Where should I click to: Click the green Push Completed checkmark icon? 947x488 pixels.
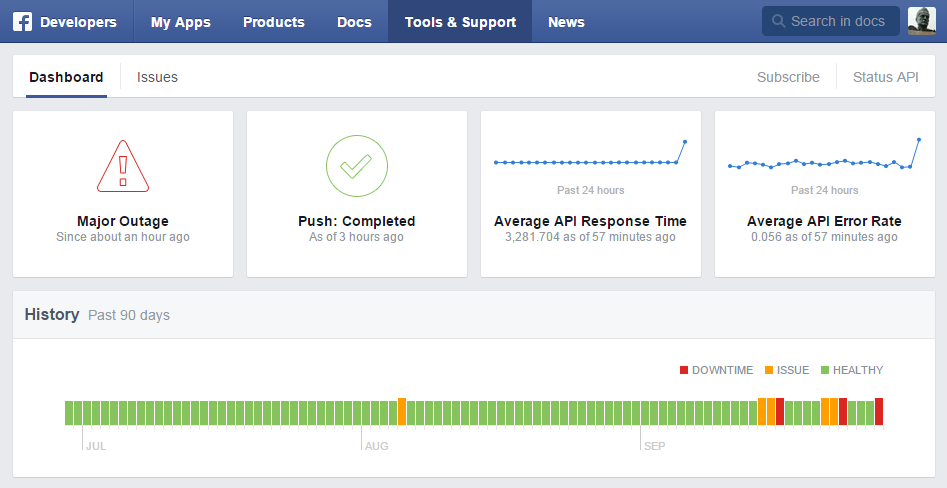356,166
